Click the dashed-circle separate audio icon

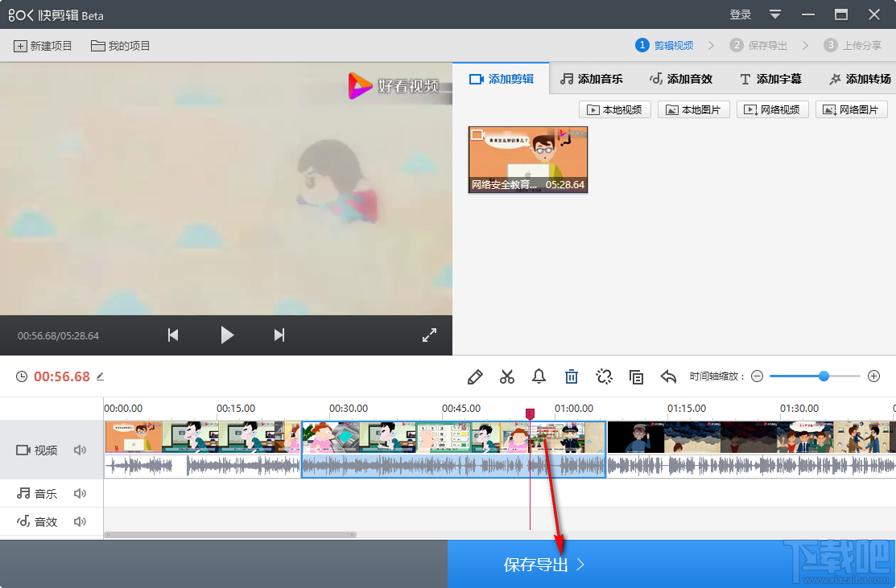604,376
